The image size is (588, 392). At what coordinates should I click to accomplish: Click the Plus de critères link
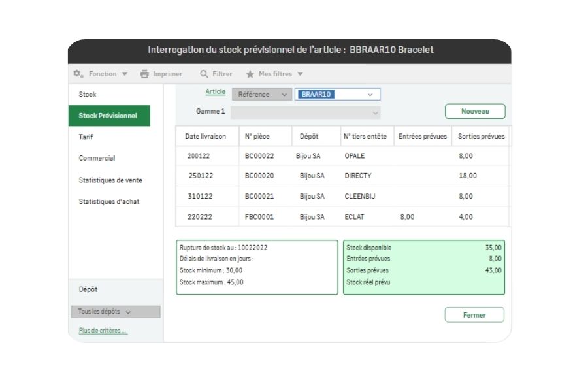click(x=103, y=331)
